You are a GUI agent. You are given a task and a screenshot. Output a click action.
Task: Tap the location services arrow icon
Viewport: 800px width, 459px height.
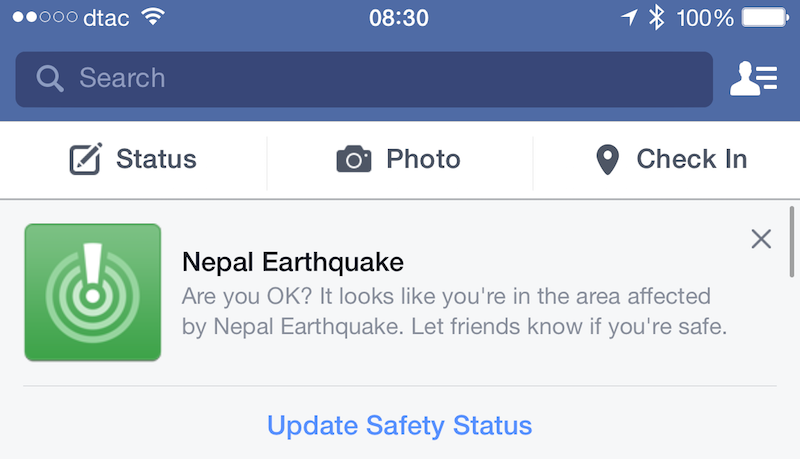point(629,17)
